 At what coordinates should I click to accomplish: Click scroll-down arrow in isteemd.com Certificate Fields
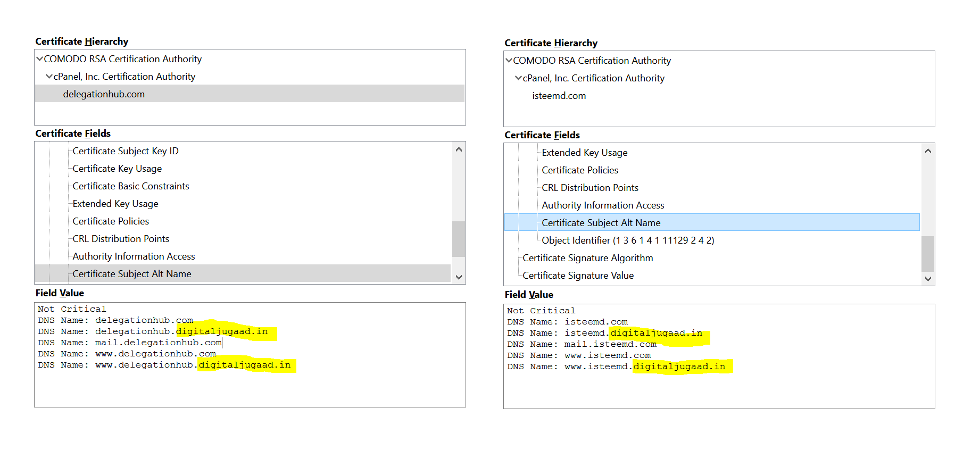pyautogui.click(x=928, y=279)
